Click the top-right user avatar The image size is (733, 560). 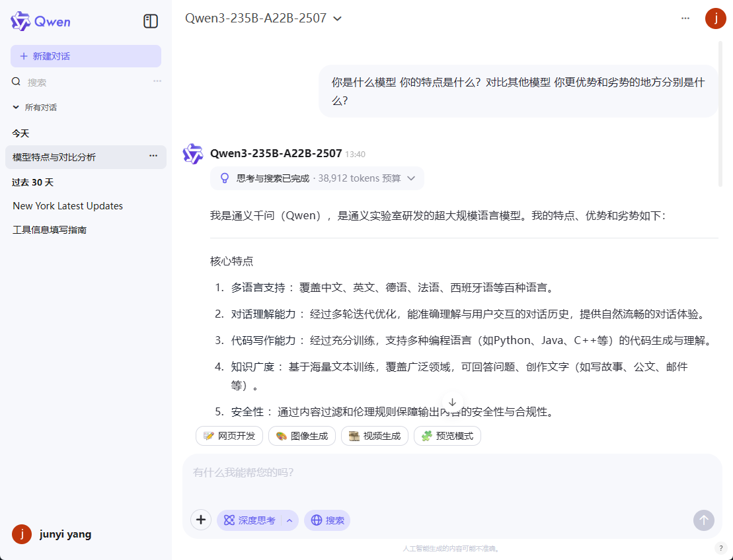click(715, 18)
